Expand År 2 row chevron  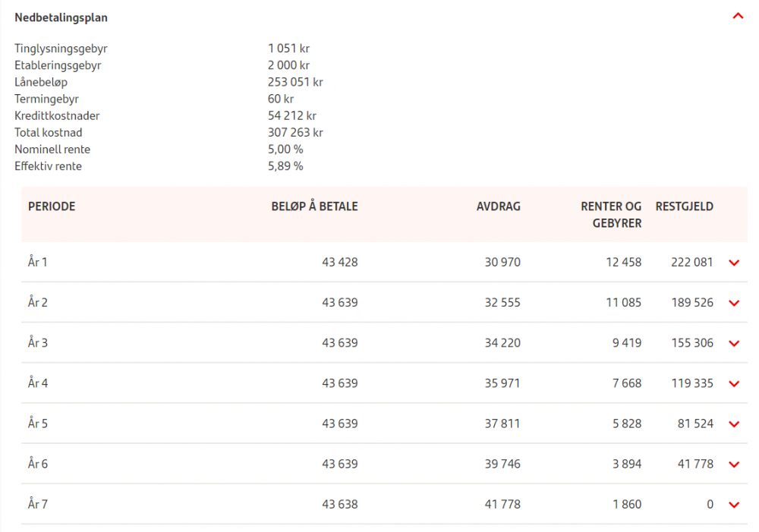tap(734, 303)
